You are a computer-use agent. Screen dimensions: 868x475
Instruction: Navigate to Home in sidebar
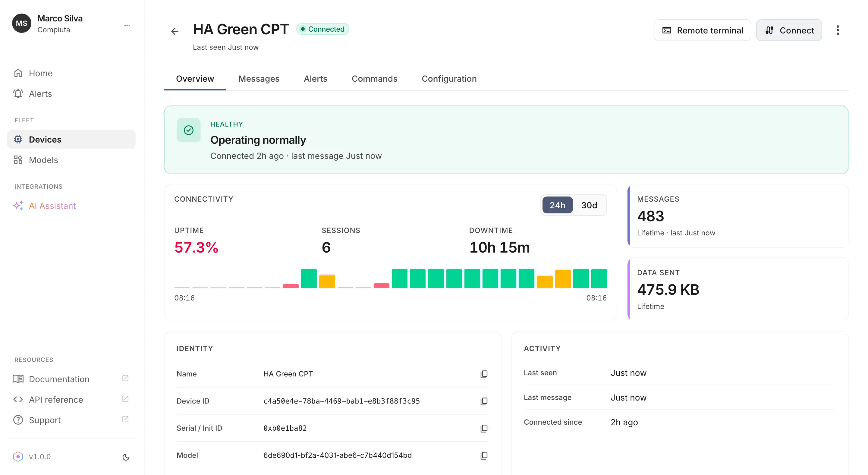tap(71, 73)
